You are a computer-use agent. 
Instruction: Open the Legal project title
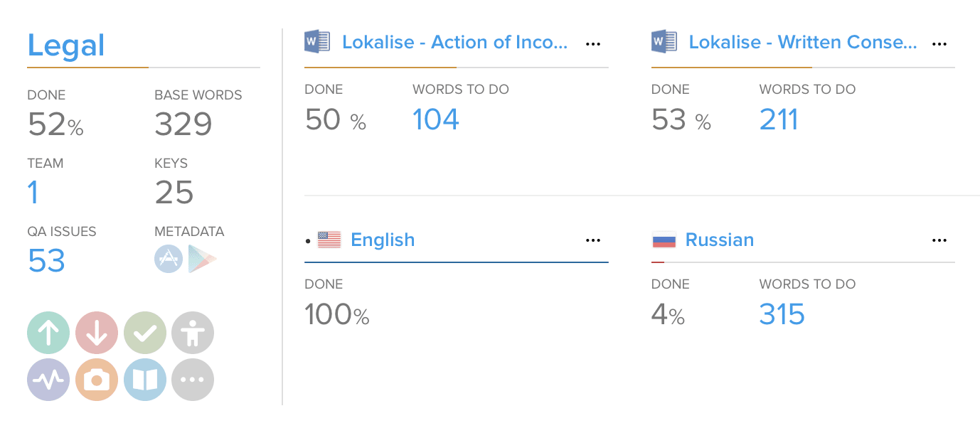pos(66,46)
